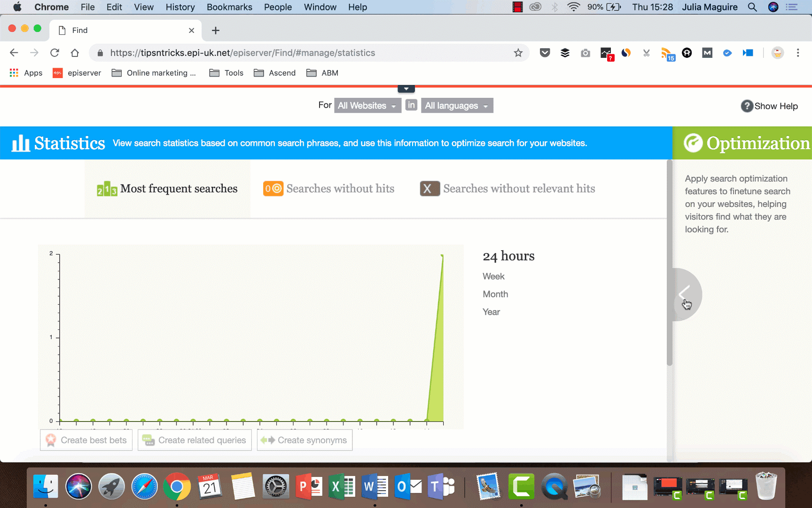Image resolution: width=812 pixels, height=508 pixels.
Task: Click the Show Help link
Action: (x=776, y=106)
